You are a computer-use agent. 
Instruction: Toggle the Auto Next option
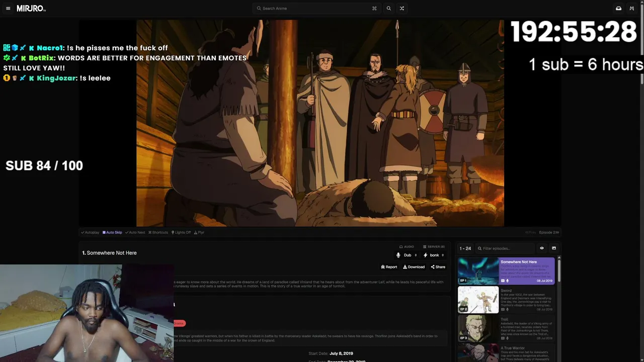[135, 232]
